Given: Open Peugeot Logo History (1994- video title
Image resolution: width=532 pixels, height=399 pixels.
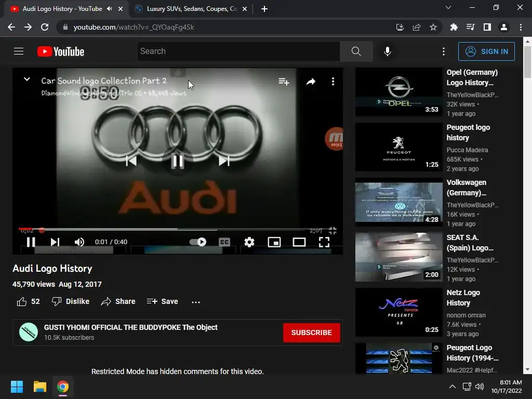Looking at the screenshot, I should tap(472, 353).
